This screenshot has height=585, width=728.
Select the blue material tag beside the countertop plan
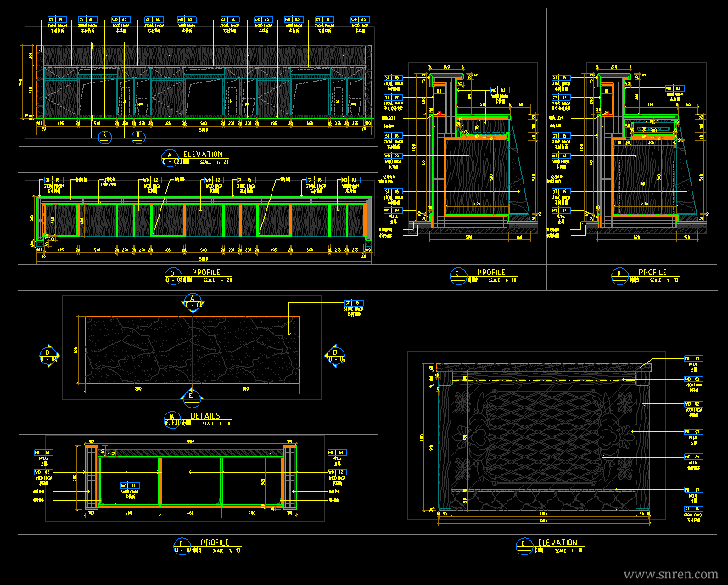(353, 303)
